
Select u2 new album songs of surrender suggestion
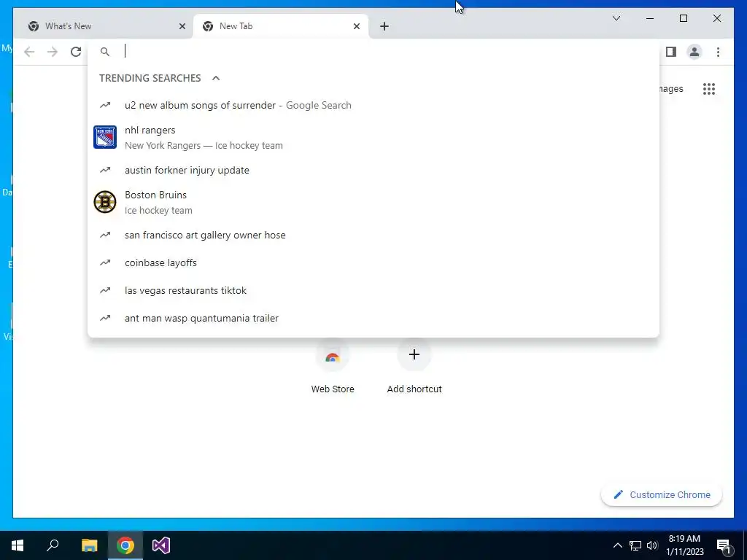tap(373, 105)
